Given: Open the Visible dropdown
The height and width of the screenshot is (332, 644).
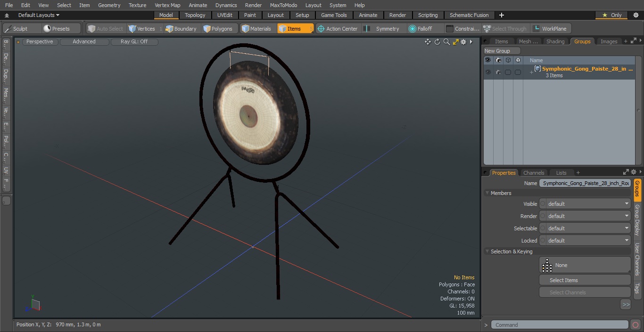Looking at the screenshot, I should click(585, 204).
